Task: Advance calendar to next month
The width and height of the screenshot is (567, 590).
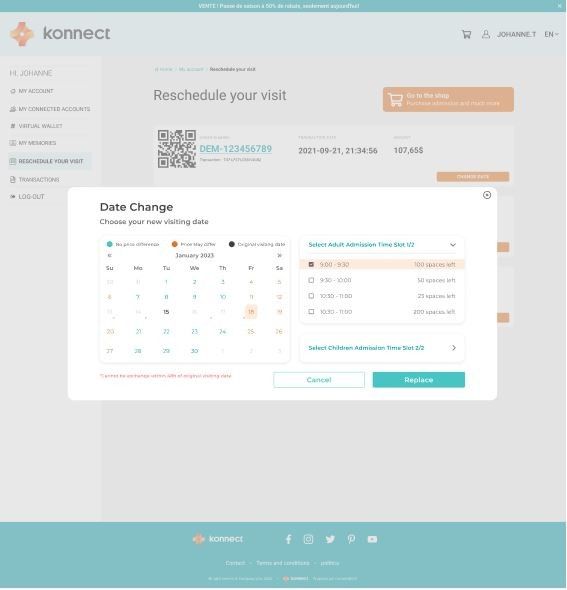Action: tap(279, 255)
